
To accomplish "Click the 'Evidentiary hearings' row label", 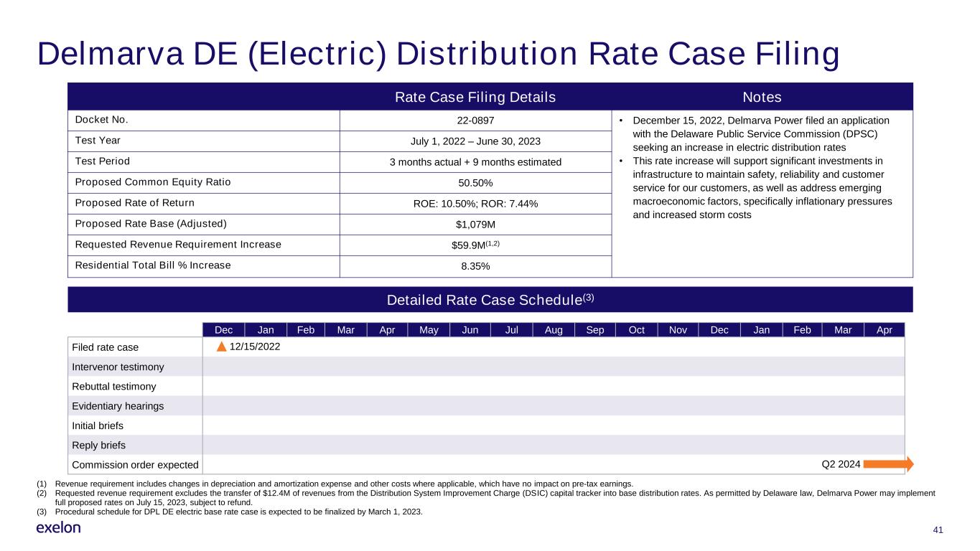I will coord(118,406).
